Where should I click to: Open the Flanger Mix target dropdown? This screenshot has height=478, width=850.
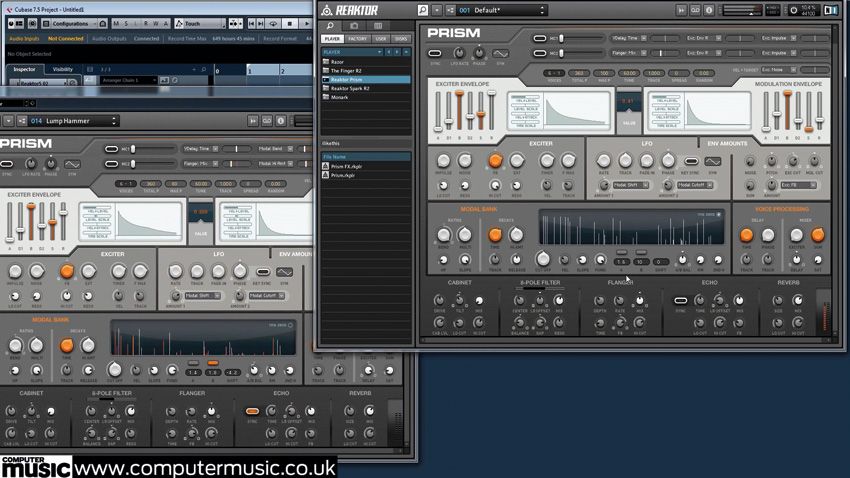[x=629, y=53]
